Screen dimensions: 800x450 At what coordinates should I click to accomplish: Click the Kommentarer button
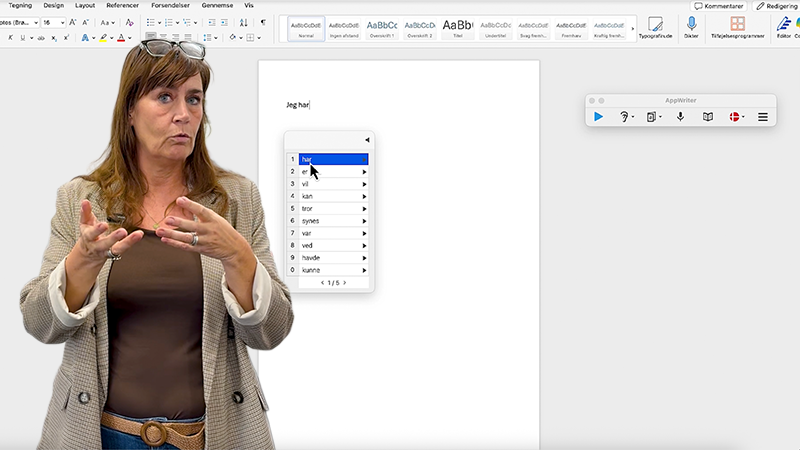click(x=718, y=6)
